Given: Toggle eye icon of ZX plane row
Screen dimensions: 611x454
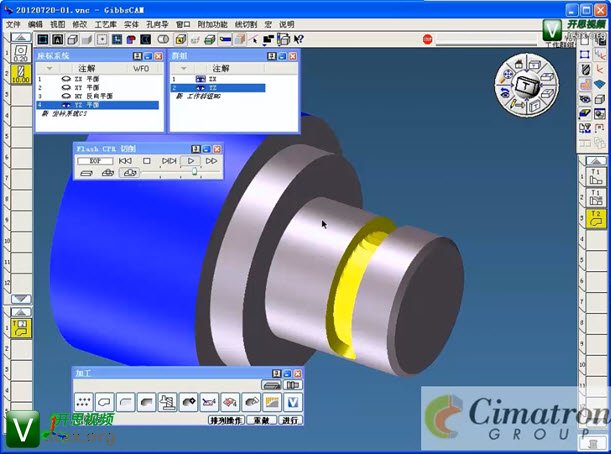Looking at the screenshot, I should point(66,79).
